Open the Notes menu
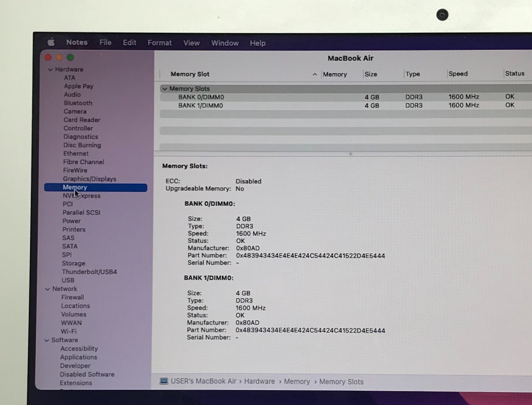This screenshot has height=405, width=532. click(x=77, y=42)
